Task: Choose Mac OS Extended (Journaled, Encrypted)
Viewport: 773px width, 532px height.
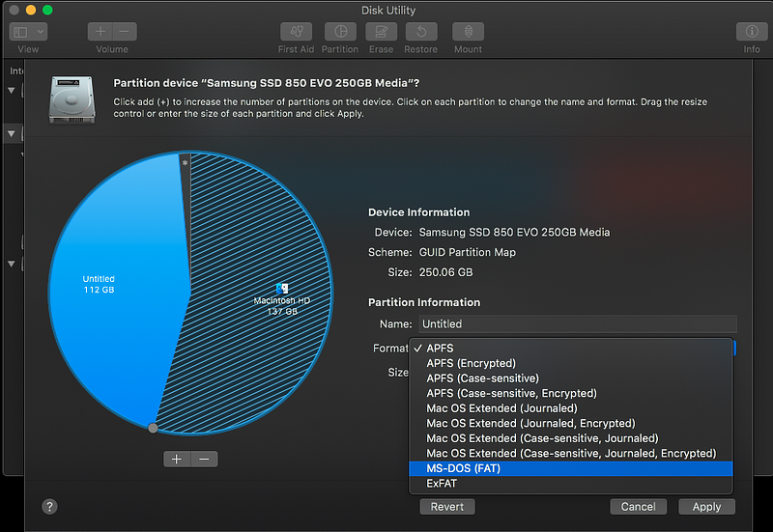Action: [570, 423]
